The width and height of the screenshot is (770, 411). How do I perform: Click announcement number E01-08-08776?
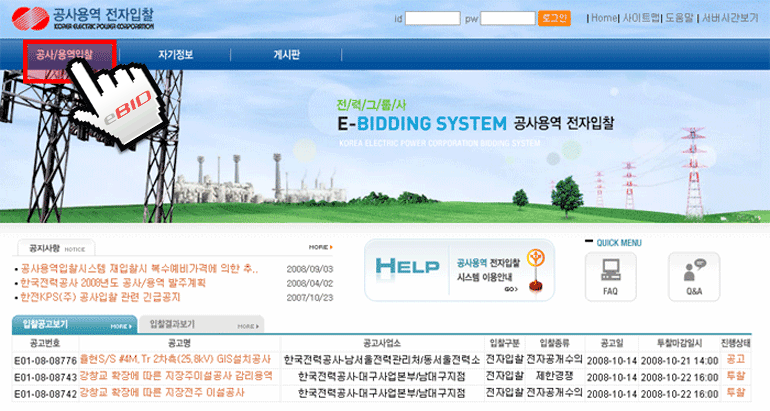click(46, 360)
